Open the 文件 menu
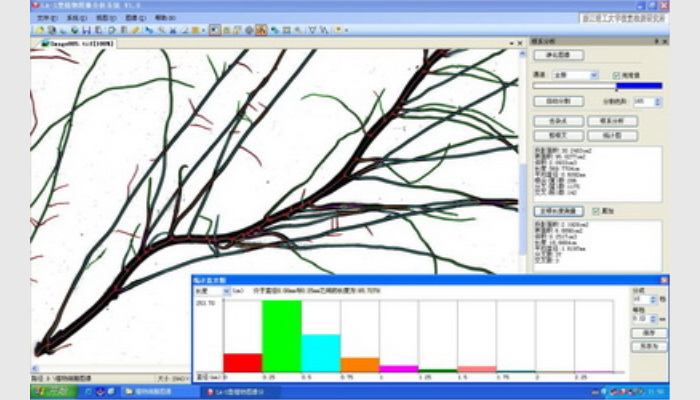 pyautogui.click(x=43, y=18)
